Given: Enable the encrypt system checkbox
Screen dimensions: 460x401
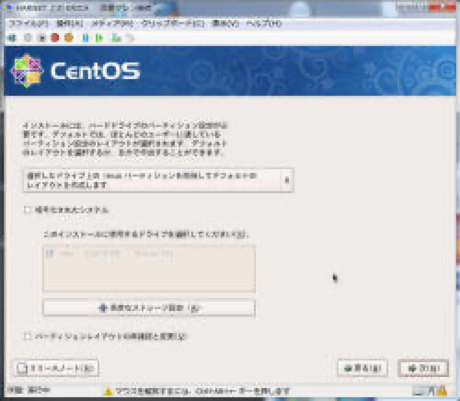Looking at the screenshot, I should pos(27,210).
